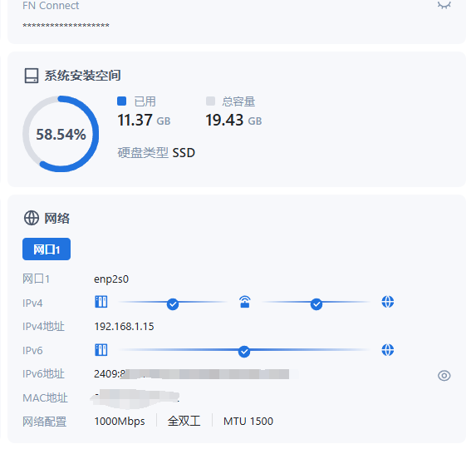Click the NAS device icon in IPv6 row

101,350
